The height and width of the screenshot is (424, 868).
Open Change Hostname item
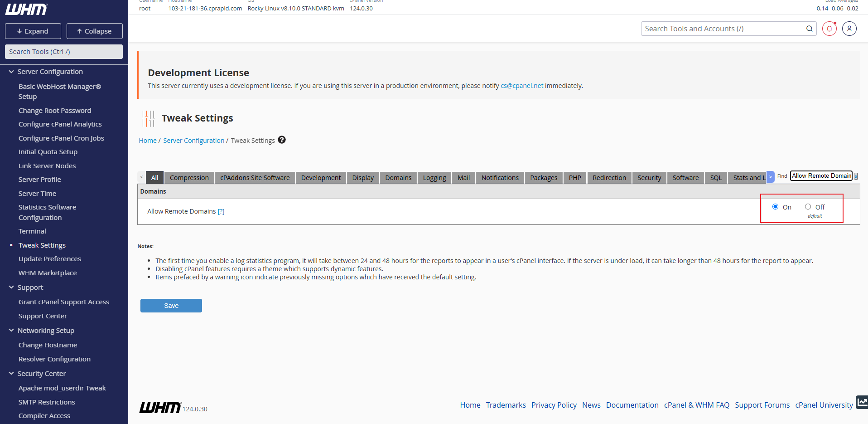[48, 345]
